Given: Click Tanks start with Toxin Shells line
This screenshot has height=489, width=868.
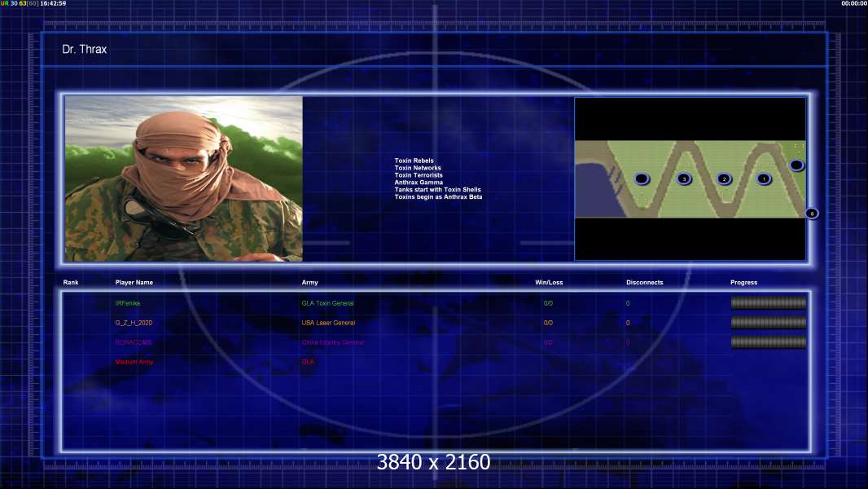Looking at the screenshot, I should tap(438, 189).
